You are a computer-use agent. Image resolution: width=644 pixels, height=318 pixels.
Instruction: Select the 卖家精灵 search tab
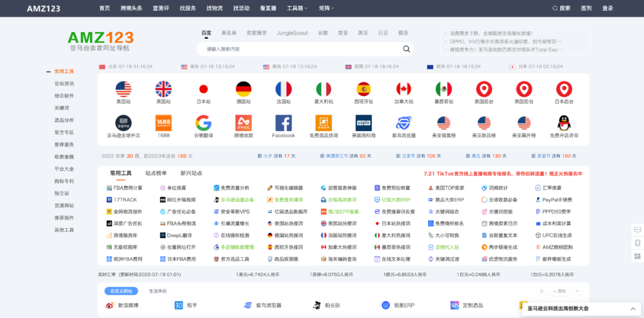[256, 33]
